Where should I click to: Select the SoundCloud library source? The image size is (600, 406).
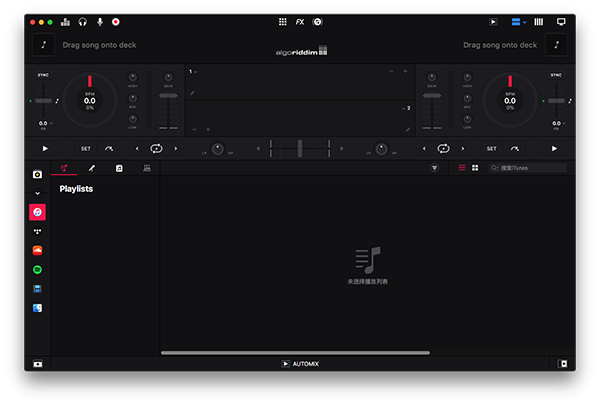37,250
